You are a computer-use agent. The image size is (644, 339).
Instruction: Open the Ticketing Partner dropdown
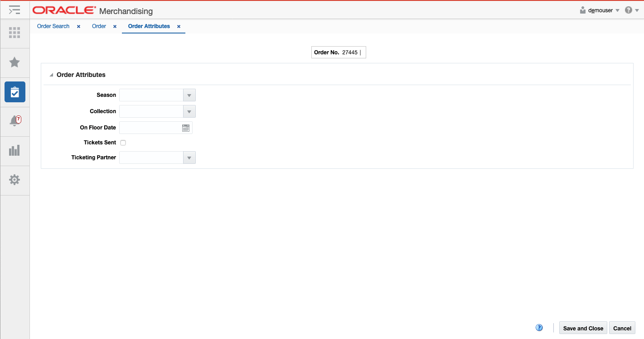click(189, 157)
